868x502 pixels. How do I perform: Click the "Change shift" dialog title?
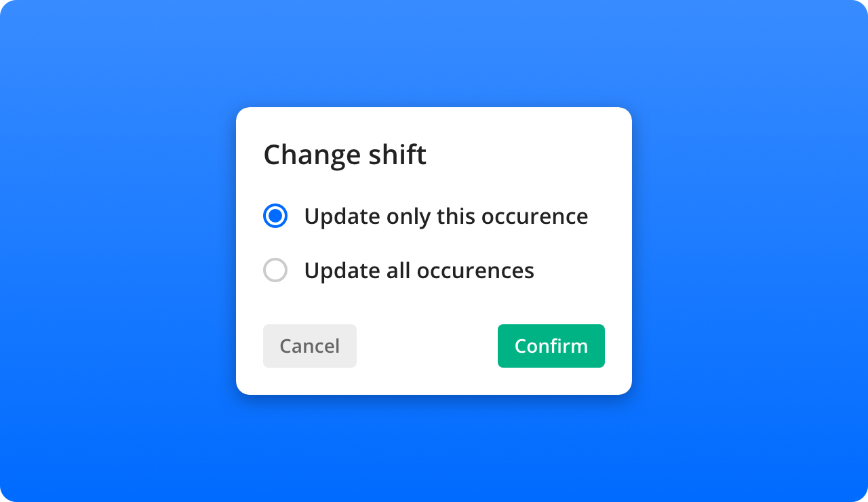(x=345, y=155)
